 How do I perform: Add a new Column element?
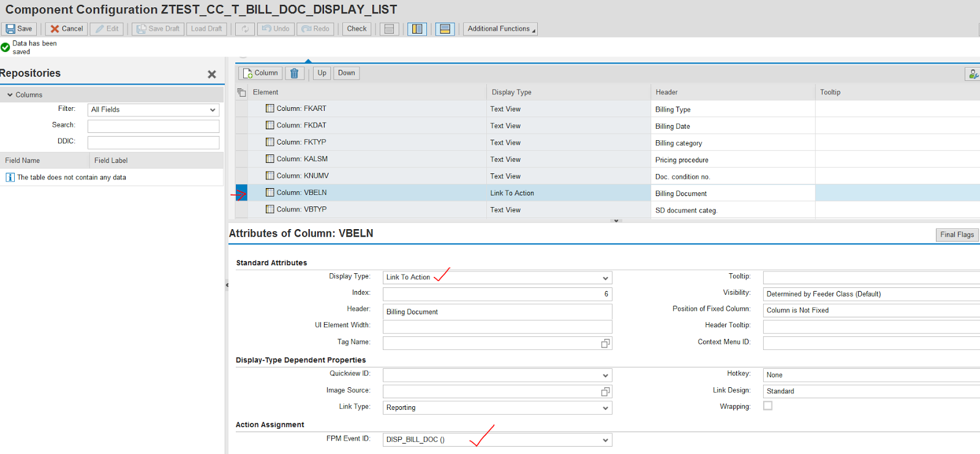coord(260,73)
